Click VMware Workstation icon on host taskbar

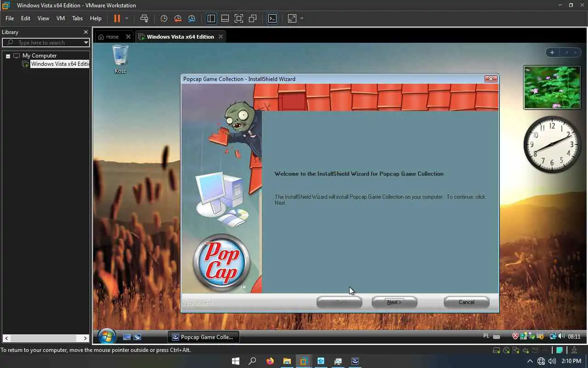pyautogui.click(x=304, y=361)
